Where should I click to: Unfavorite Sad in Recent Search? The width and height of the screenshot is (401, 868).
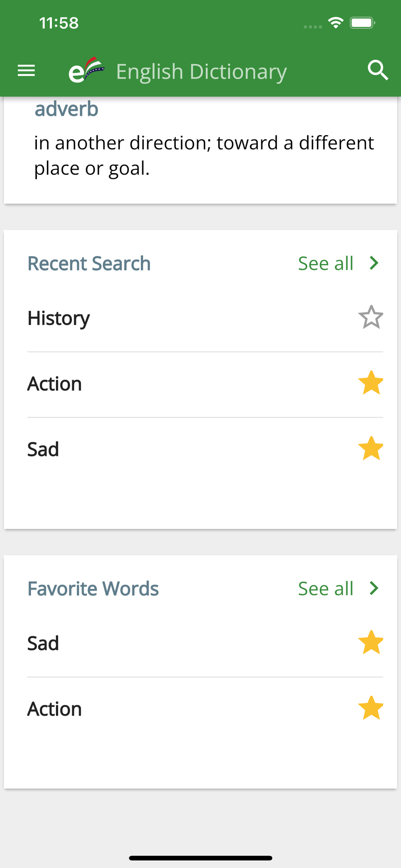[x=371, y=448]
